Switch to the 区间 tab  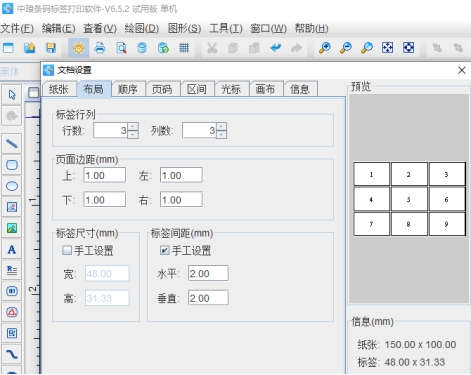[197, 89]
